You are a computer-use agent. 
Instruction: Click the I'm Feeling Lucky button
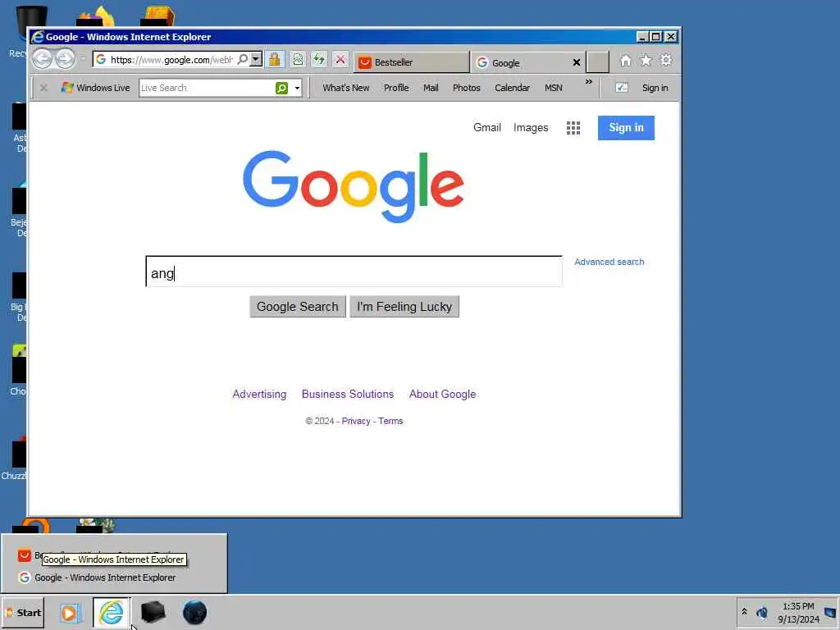[x=404, y=307]
